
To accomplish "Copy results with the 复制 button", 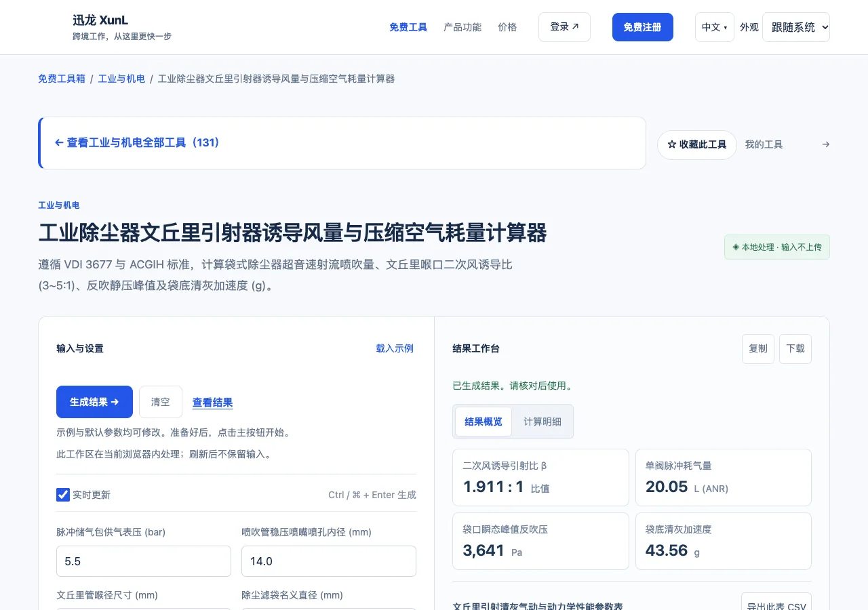I will coord(758,348).
